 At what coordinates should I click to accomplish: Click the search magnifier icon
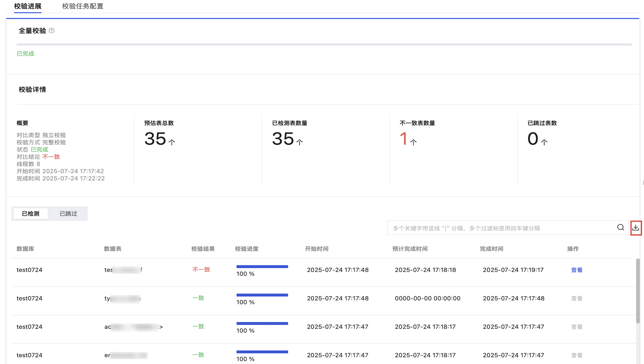click(x=620, y=228)
